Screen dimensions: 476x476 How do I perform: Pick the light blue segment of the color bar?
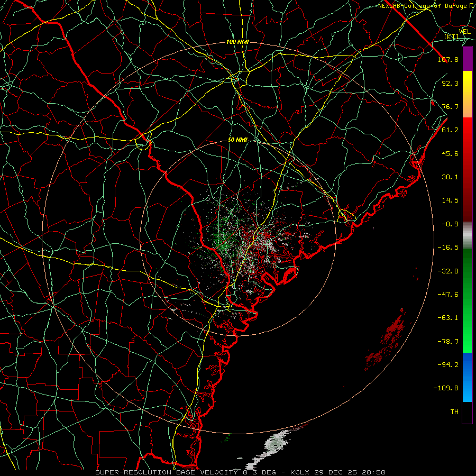click(467, 391)
